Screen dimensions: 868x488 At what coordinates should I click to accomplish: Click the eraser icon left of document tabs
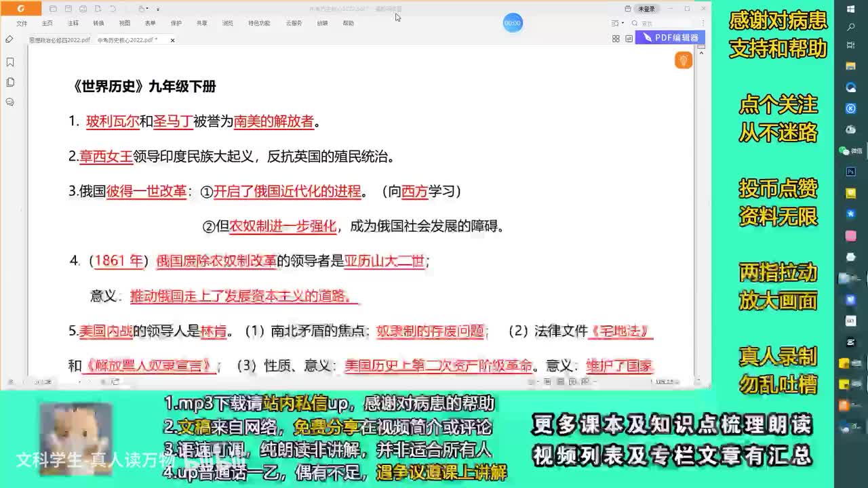tap(9, 39)
